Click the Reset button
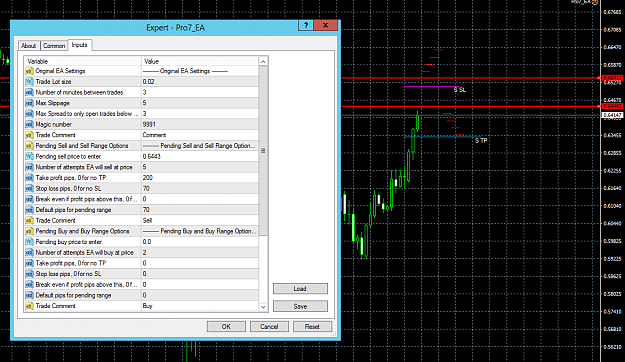 pyautogui.click(x=312, y=327)
